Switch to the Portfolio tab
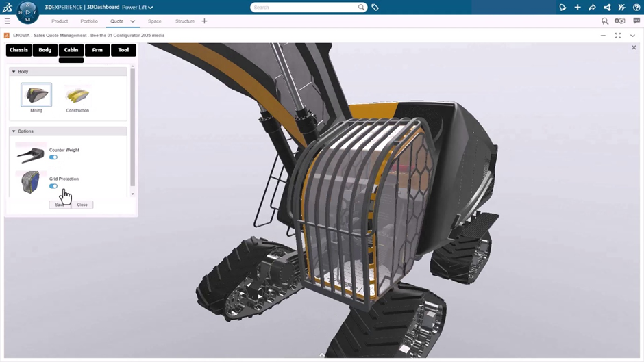The height and width of the screenshot is (362, 644). click(x=89, y=21)
